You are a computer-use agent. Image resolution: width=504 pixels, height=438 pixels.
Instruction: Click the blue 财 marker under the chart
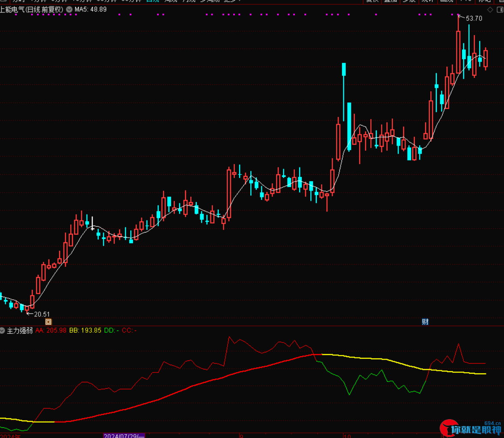pos(425,322)
